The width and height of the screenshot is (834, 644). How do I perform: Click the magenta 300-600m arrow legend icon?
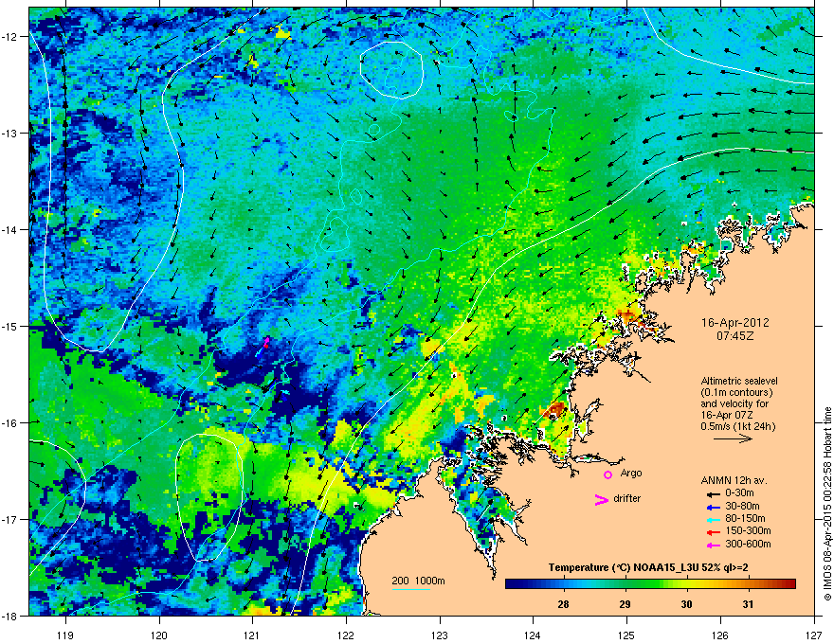pyautogui.click(x=714, y=545)
